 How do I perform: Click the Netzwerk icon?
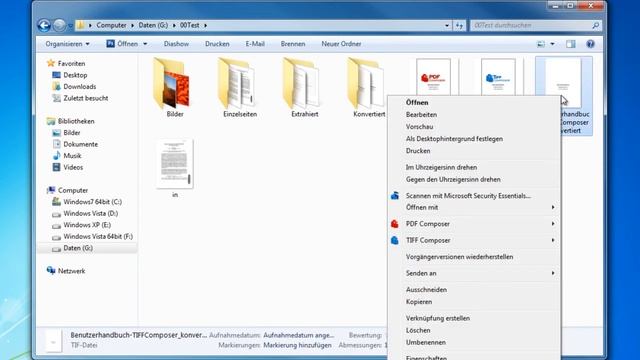point(51,271)
